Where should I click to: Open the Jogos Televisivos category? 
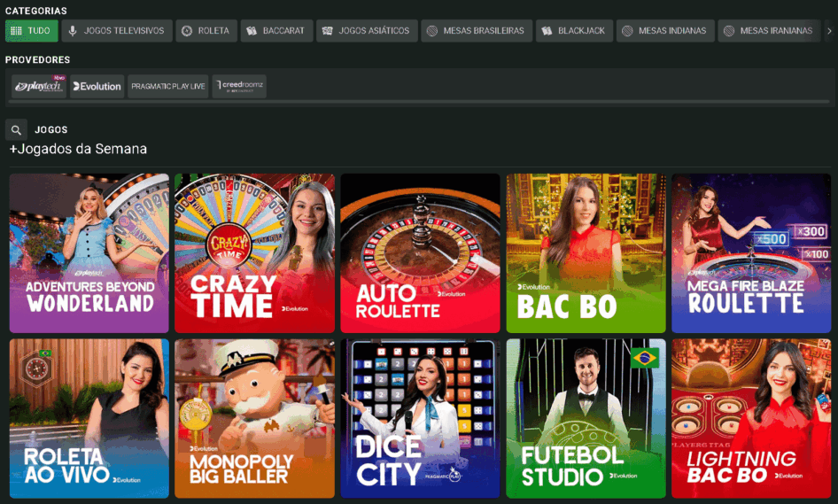[116, 31]
